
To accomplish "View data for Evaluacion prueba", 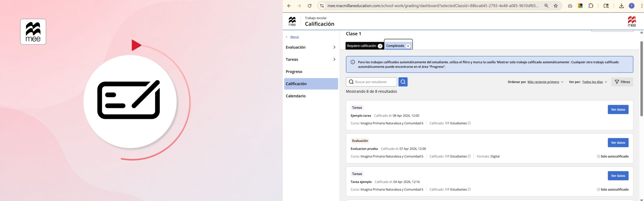I will click(618, 143).
